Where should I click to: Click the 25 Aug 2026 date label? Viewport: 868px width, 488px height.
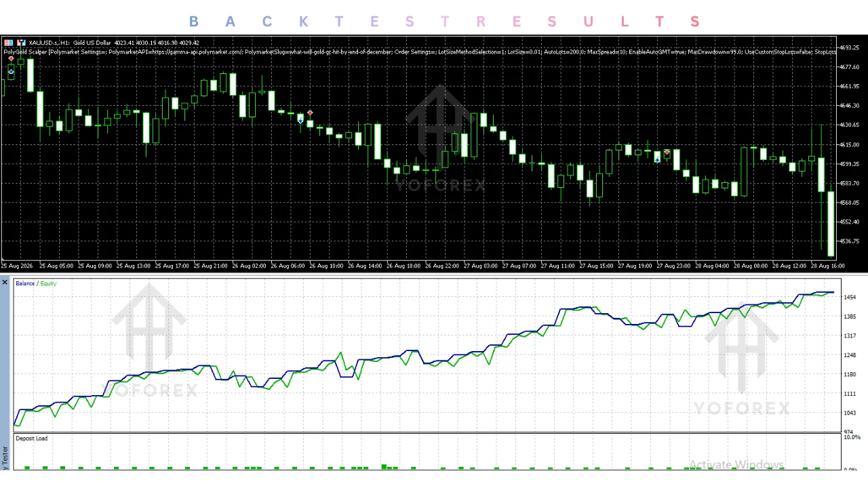click(x=17, y=266)
